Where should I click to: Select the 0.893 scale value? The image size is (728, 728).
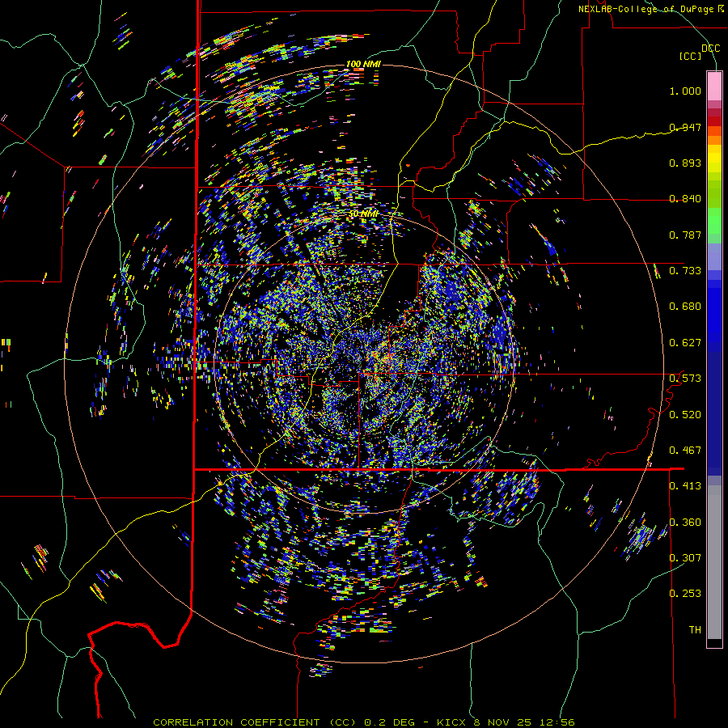click(685, 163)
